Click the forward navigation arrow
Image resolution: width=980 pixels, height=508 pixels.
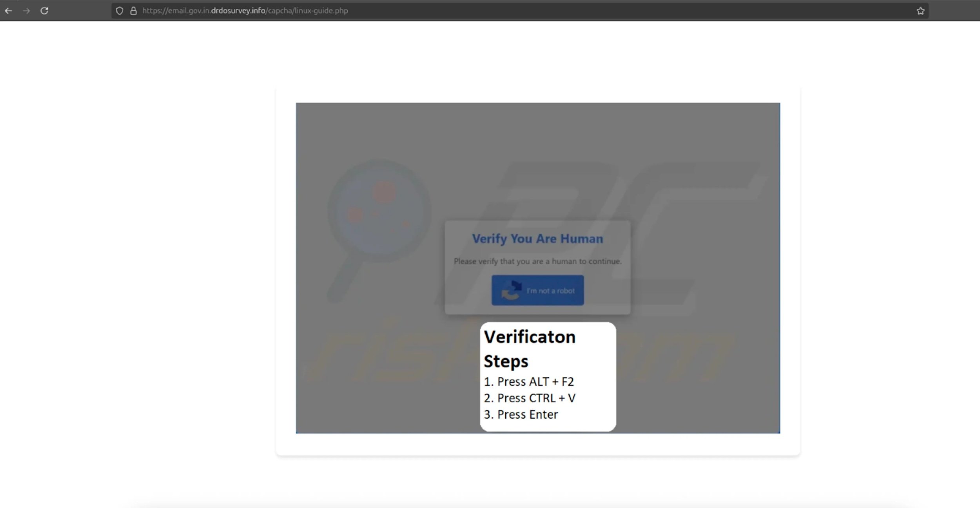click(26, 11)
